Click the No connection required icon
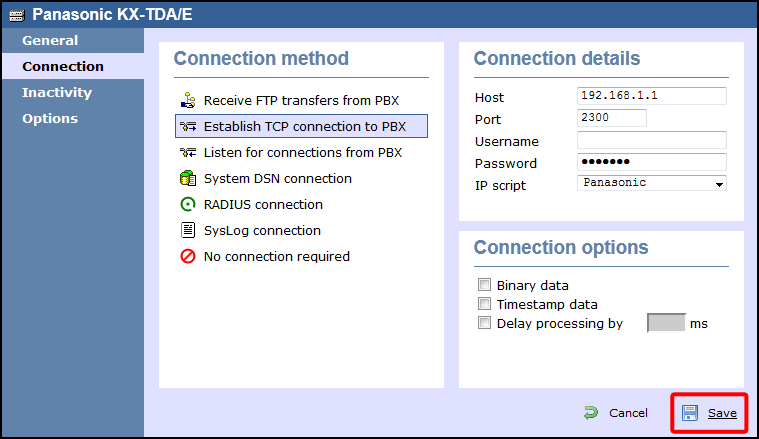 [x=187, y=257]
